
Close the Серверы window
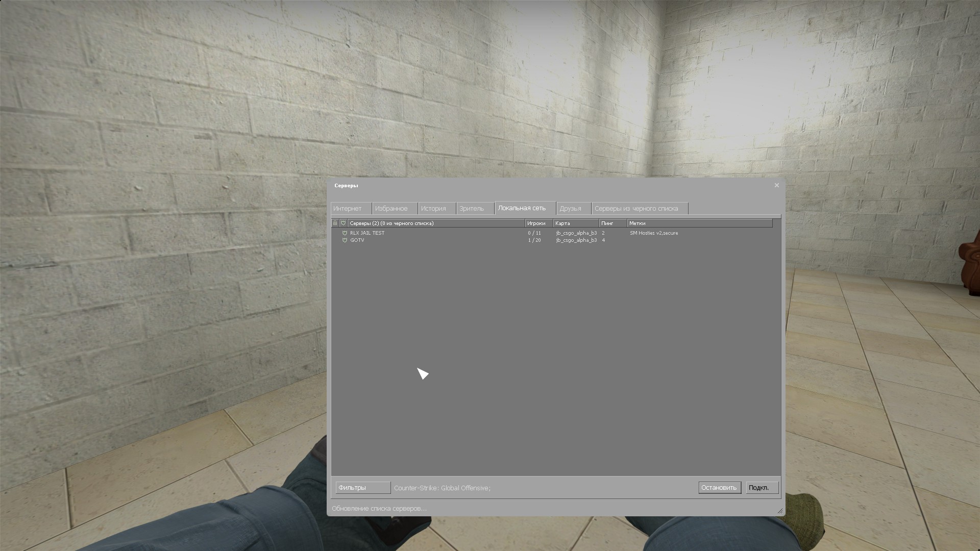777,185
